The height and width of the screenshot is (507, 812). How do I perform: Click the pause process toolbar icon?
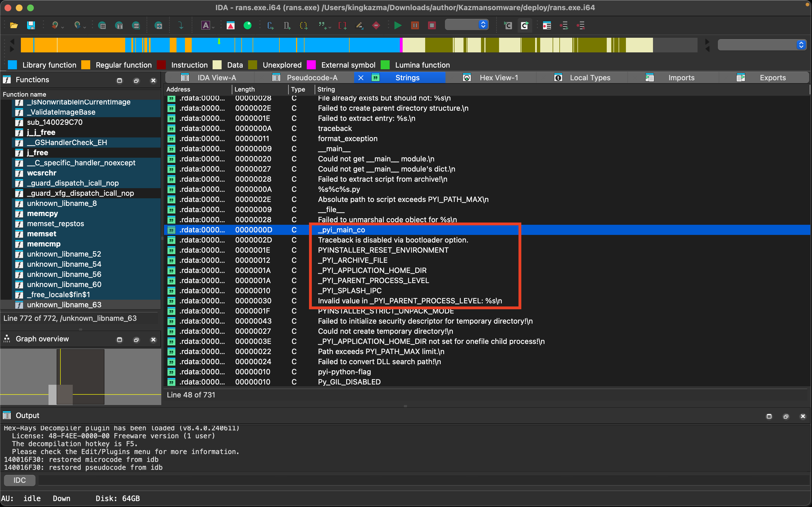pos(415,25)
